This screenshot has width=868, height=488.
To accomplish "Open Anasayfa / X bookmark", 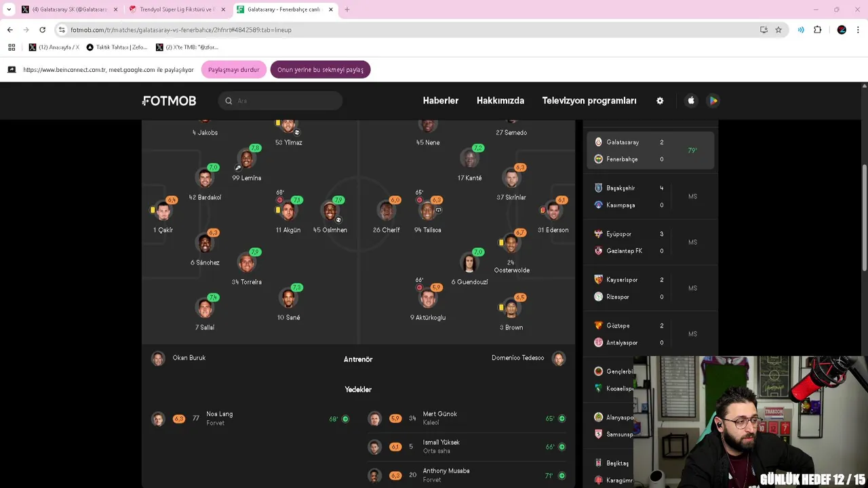I will pyautogui.click(x=54, y=47).
